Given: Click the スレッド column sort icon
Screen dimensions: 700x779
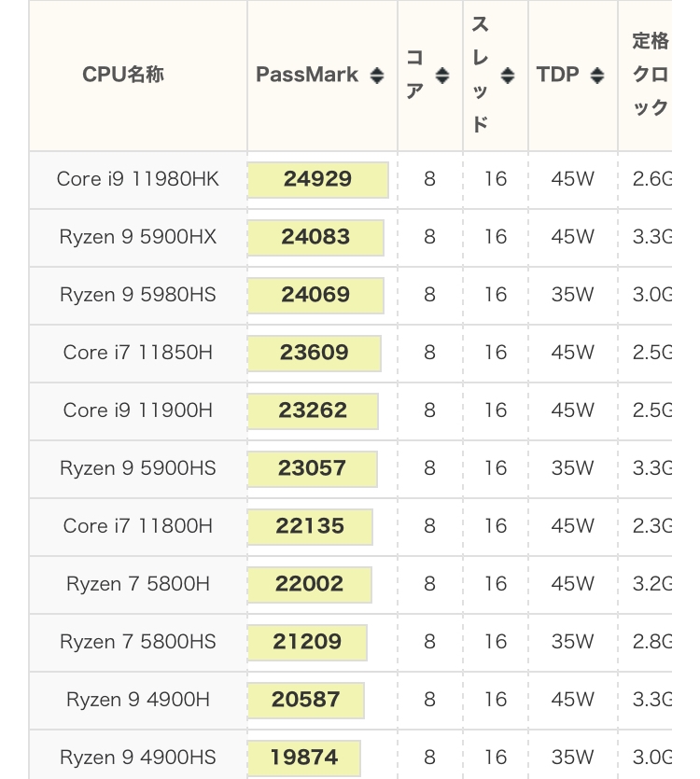Looking at the screenshot, I should [x=508, y=76].
